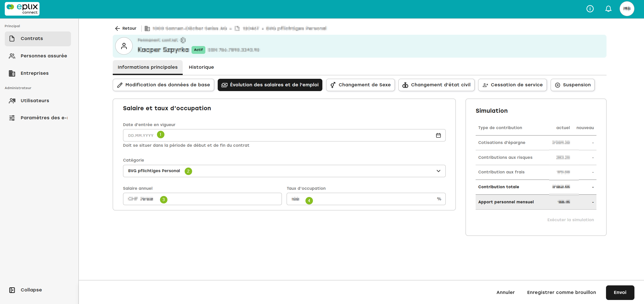This screenshot has height=304, width=644.
Task: Open Contrats in the sidebar
Action: pyautogui.click(x=38, y=39)
